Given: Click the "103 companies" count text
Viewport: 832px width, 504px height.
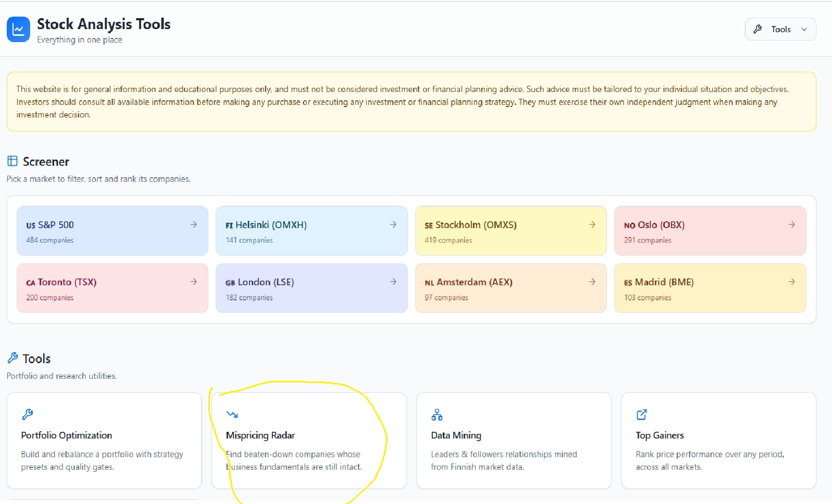Looking at the screenshot, I should [648, 298].
